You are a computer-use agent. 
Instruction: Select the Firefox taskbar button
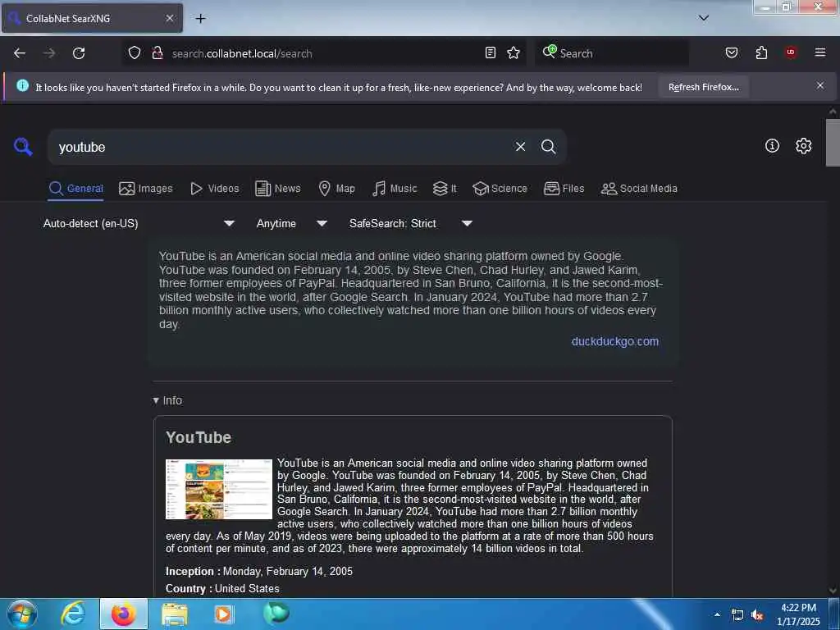pyautogui.click(x=124, y=614)
